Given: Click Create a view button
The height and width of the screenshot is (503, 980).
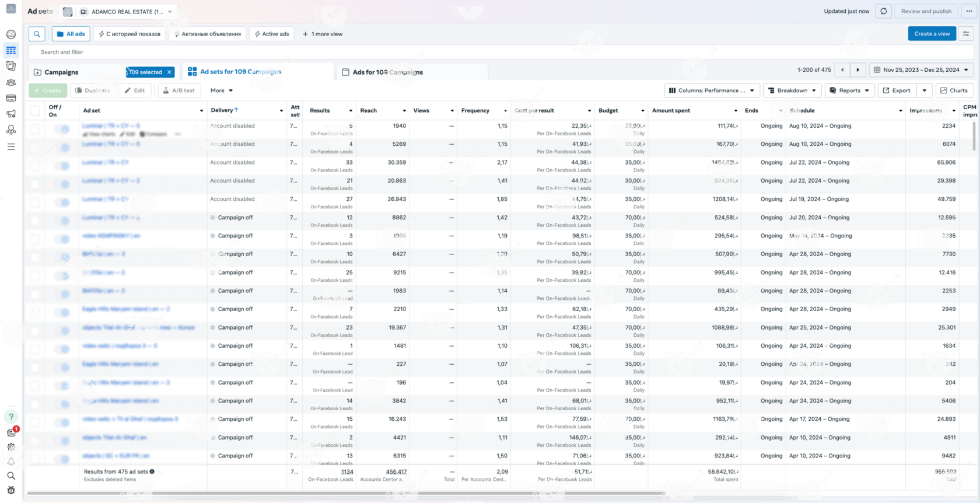Looking at the screenshot, I should click(932, 34).
